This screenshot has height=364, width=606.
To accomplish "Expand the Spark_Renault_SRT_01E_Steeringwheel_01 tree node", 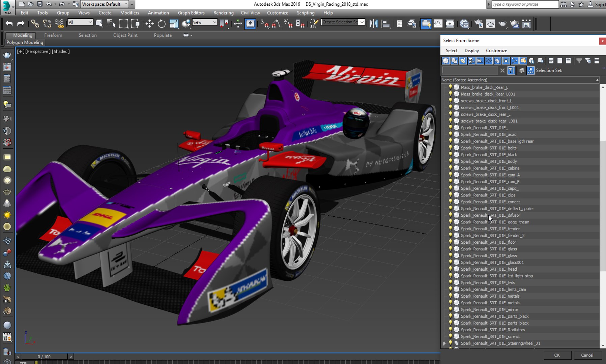I will point(444,343).
